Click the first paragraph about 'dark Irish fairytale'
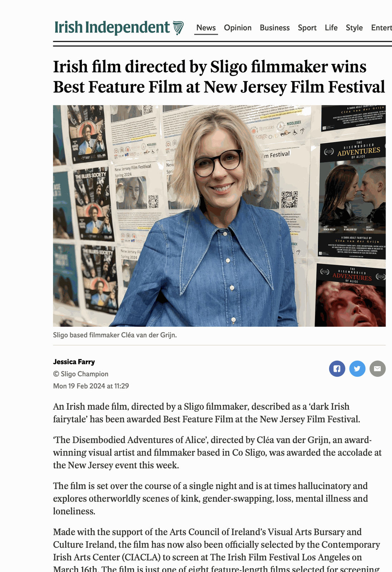 point(207,413)
